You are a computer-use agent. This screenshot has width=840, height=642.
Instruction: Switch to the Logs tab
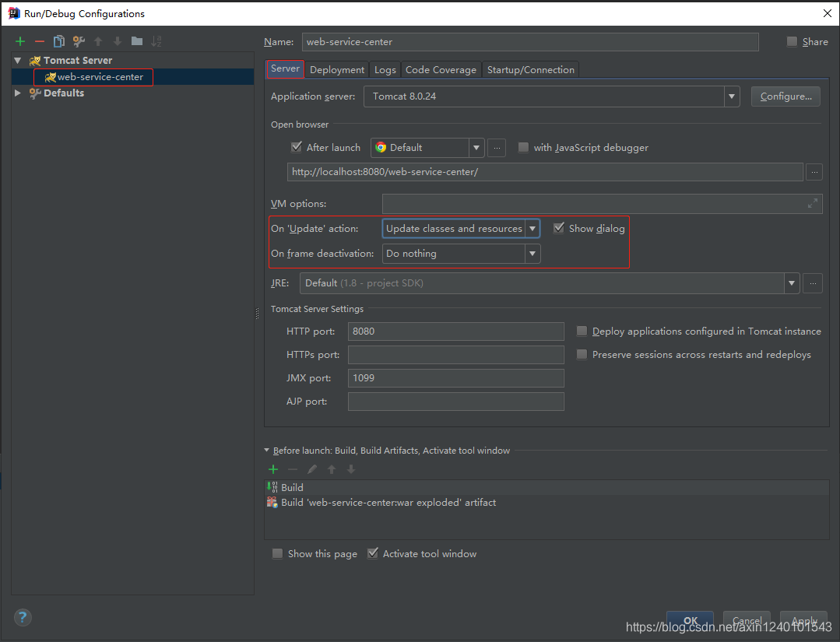click(385, 69)
